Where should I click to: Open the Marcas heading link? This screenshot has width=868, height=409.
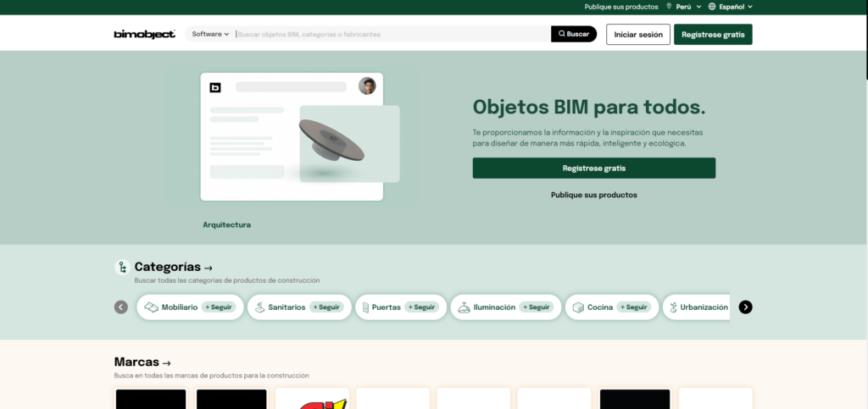click(x=142, y=362)
